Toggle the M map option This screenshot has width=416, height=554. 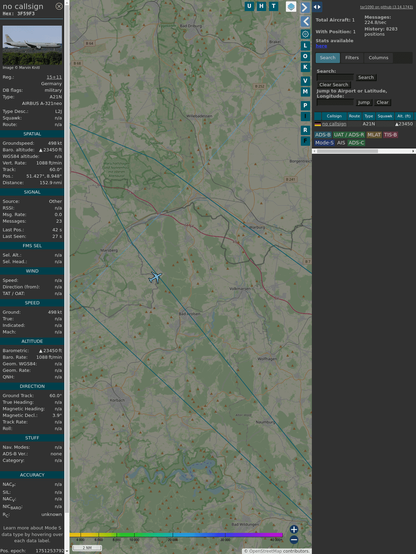pyautogui.click(x=305, y=92)
